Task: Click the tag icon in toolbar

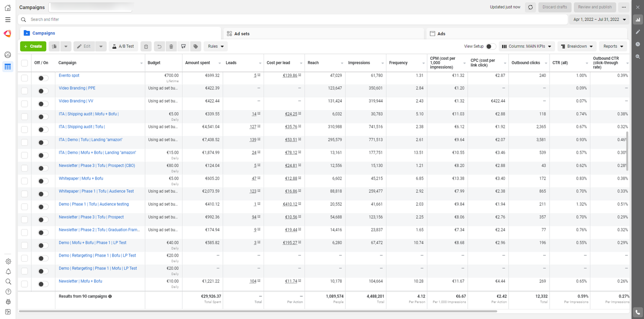Action: click(196, 46)
